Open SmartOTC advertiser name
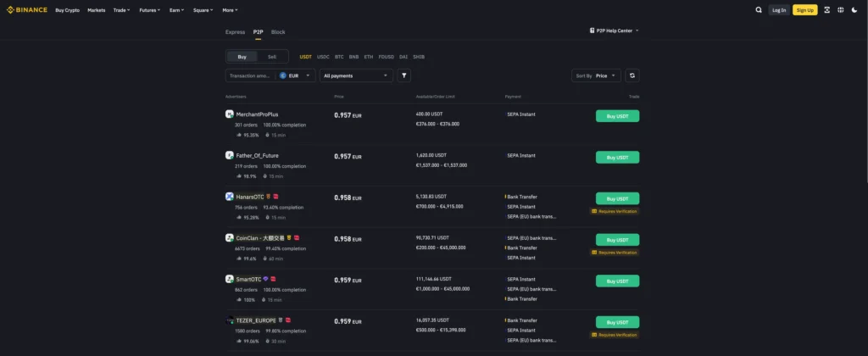Image resolution: width=868 pixels, height=356 pixels. tap(248, 279)
